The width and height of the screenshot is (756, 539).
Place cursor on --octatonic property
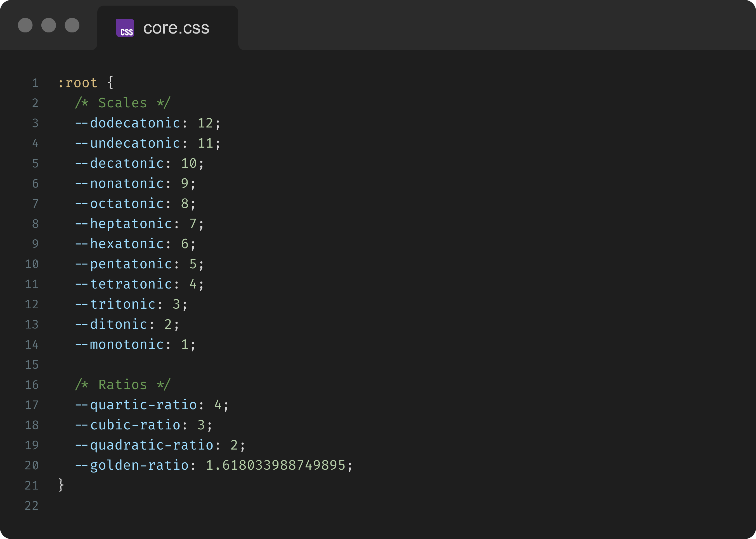click(119, 204)
